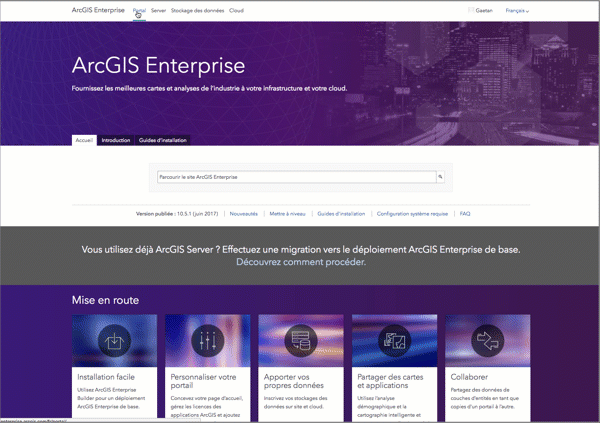Click the Partager des cartes icon
This screenshot has width=600, height=423.
coord(394,341)
